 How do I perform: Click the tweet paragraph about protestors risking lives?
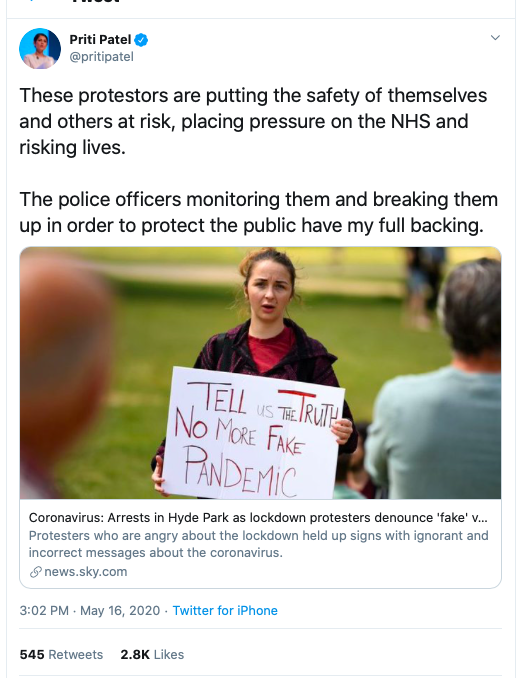point(253,122)
